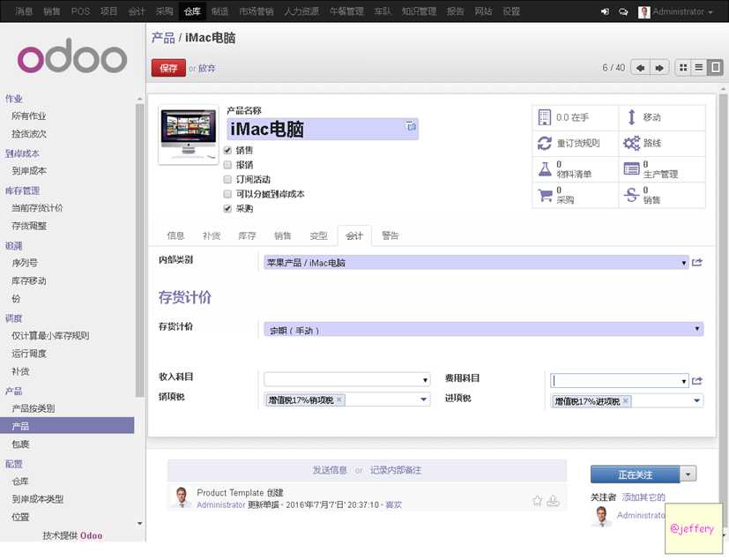Open the 销售 sales stat button

click(662, 195)
